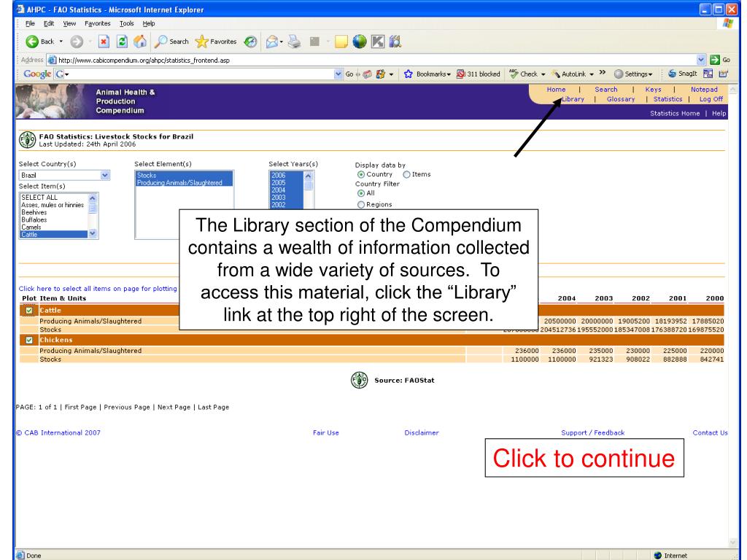The height and width of the screenshot is (560, 747).
Task: Click the Log Off link
Action: 711,99
